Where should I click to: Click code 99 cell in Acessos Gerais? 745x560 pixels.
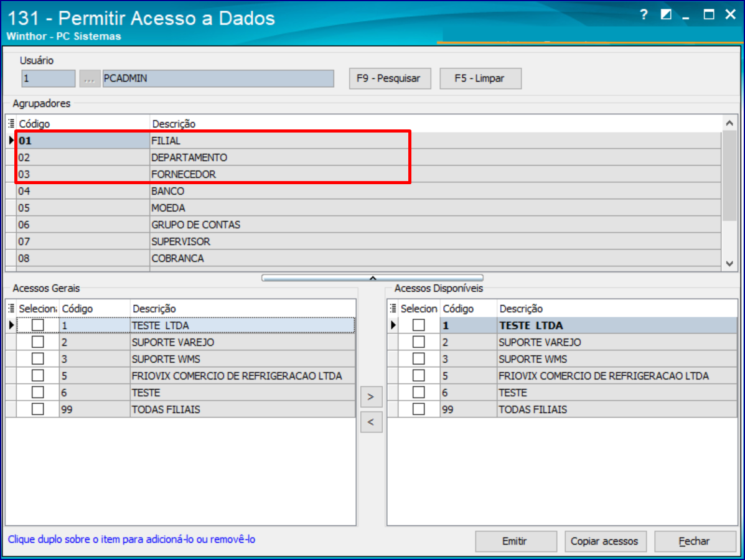click(94, 409)
